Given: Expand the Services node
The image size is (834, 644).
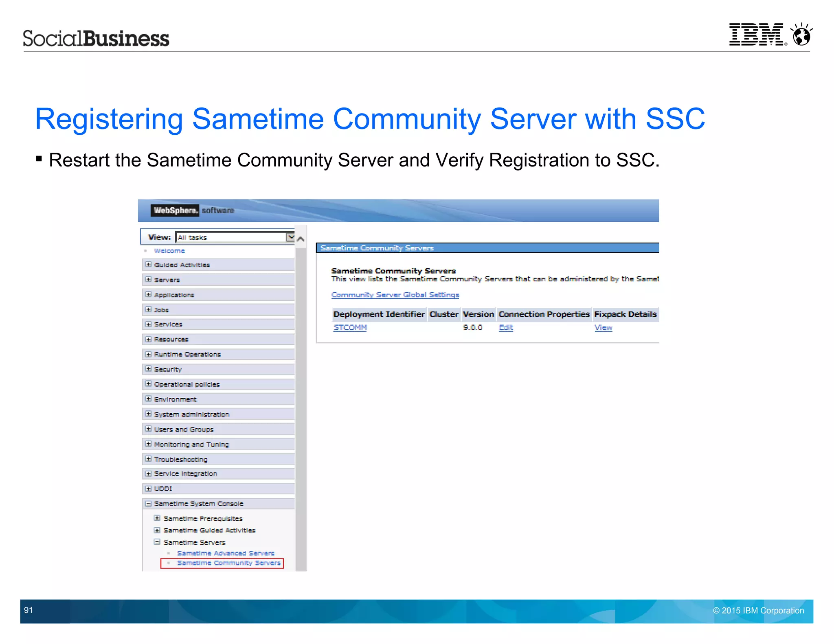Looking at the screenshot, I should (148, 324).
